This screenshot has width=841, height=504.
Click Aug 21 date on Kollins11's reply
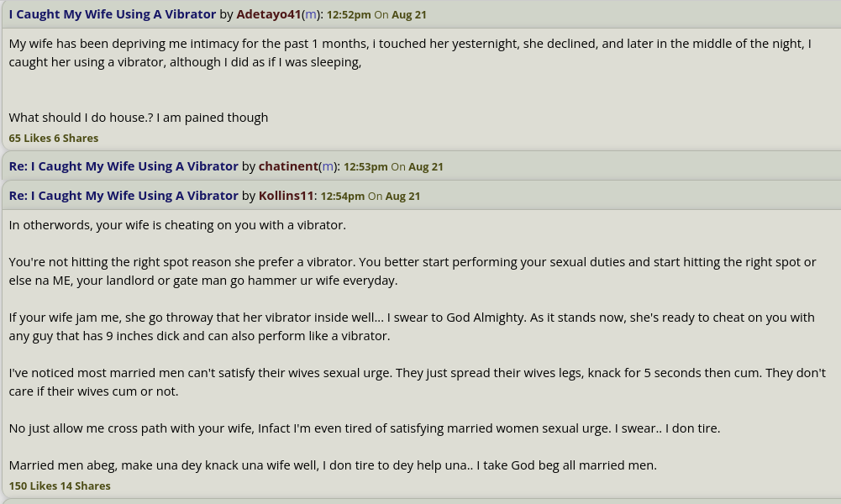click(402, 197)
